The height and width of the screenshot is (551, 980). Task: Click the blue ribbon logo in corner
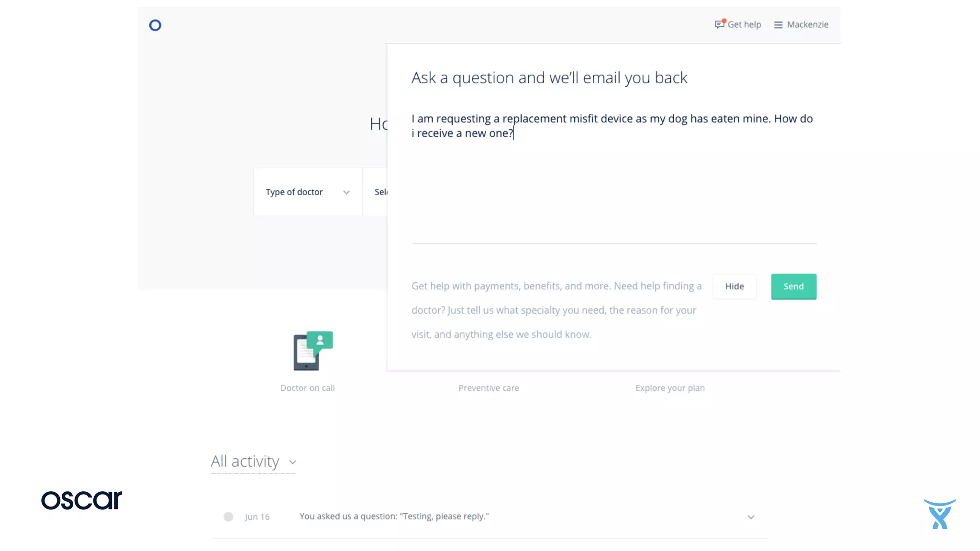click(x=939, y=514)
